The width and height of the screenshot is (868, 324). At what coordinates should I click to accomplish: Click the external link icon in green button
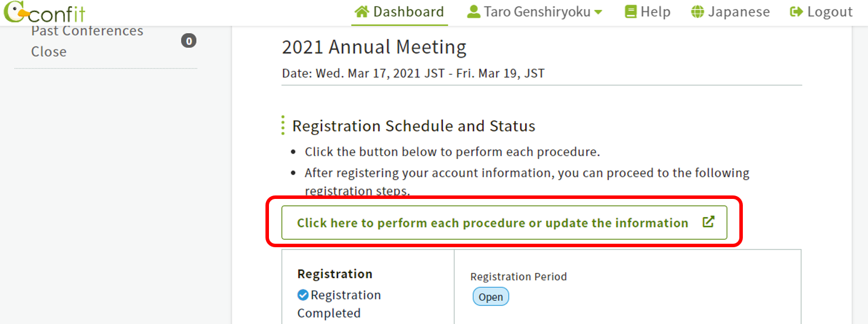[708, 222]
